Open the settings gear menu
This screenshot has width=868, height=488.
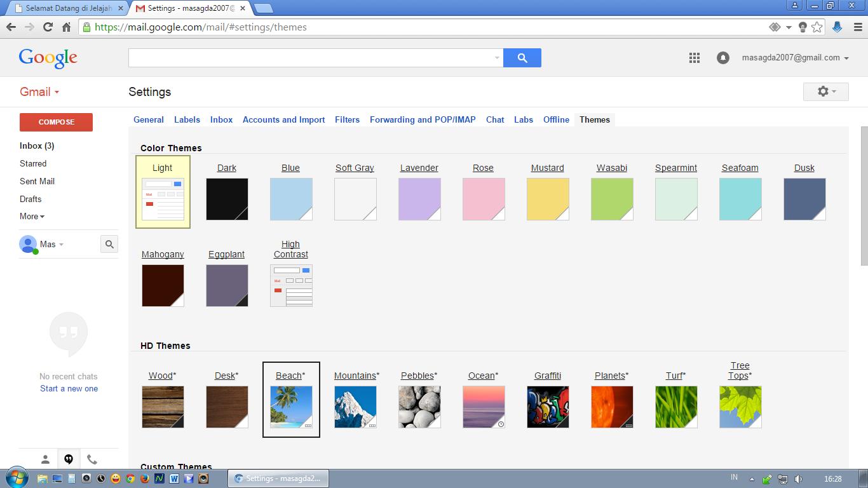(x=826, y=91)
